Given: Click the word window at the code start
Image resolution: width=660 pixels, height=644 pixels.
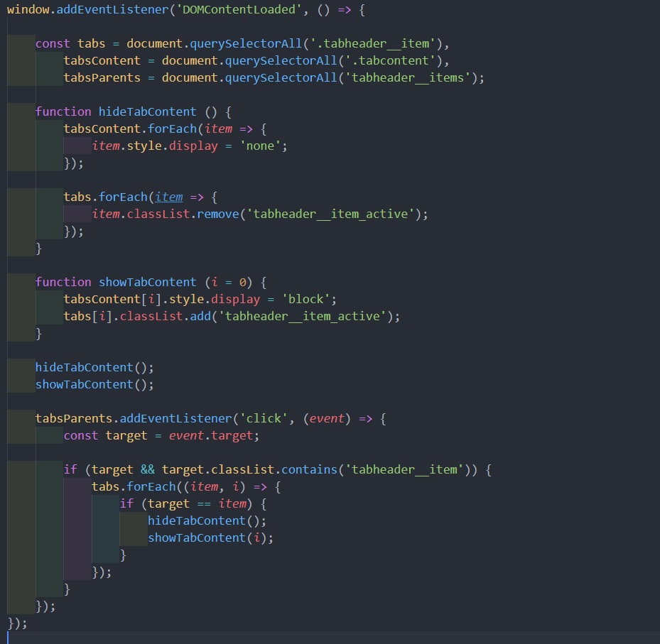Looking at the screenshot, I should point(28,10).
